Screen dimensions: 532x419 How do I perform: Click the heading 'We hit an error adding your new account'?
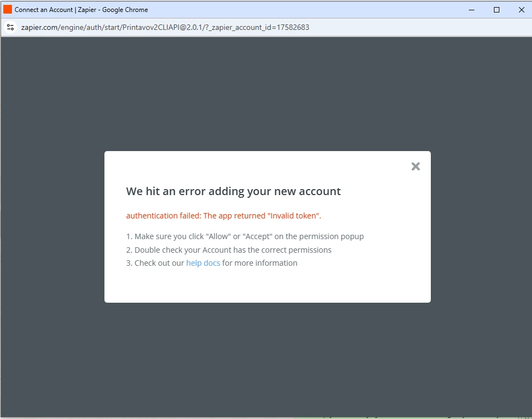click(233, 191)
